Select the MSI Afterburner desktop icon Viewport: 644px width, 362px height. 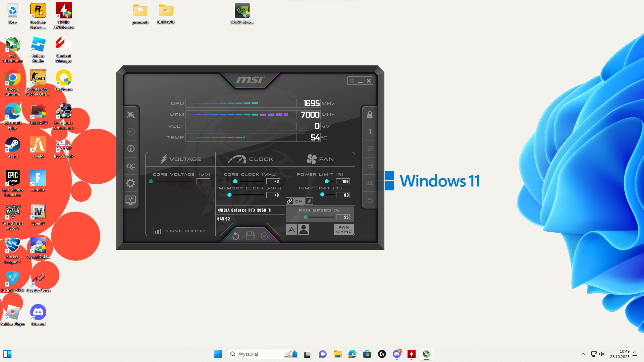[x=12, y=50]
